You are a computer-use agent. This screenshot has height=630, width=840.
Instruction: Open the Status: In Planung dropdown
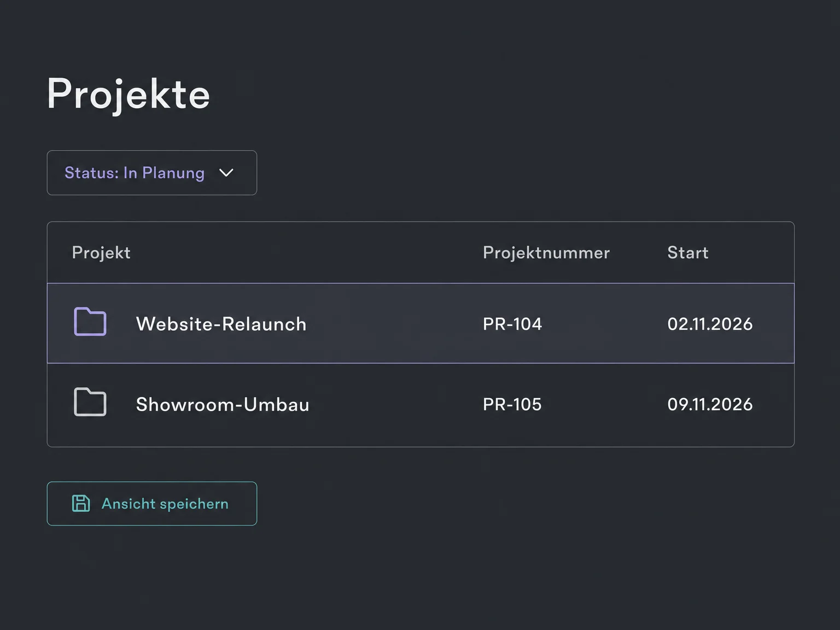[x=152, y=173]
